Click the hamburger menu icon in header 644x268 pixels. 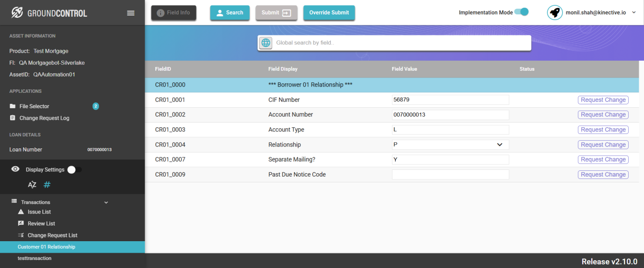(x=130, y=13)
